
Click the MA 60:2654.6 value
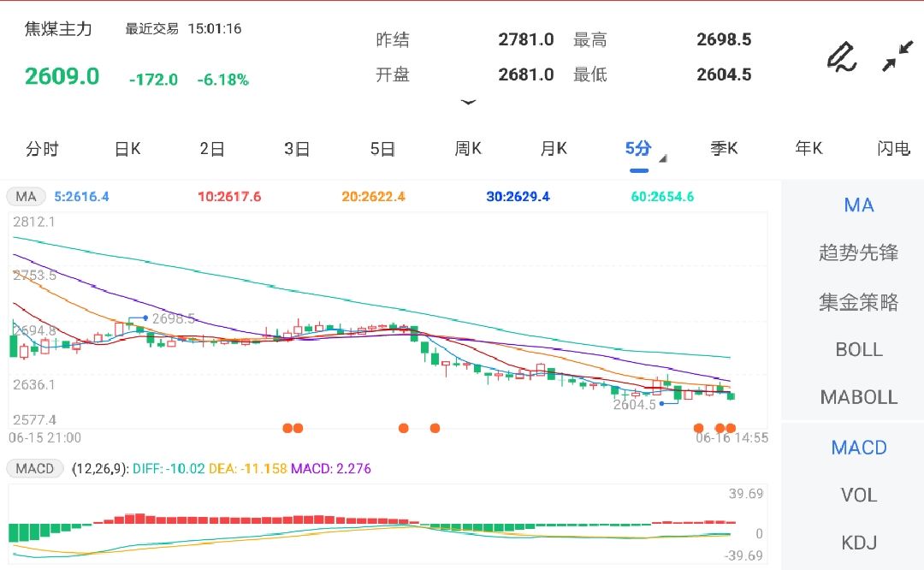point(662,197)
